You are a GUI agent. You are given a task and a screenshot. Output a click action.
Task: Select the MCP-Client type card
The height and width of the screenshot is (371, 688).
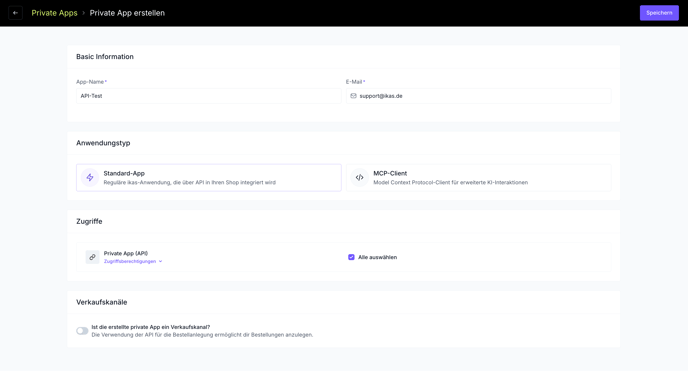(x=479, y=178)
